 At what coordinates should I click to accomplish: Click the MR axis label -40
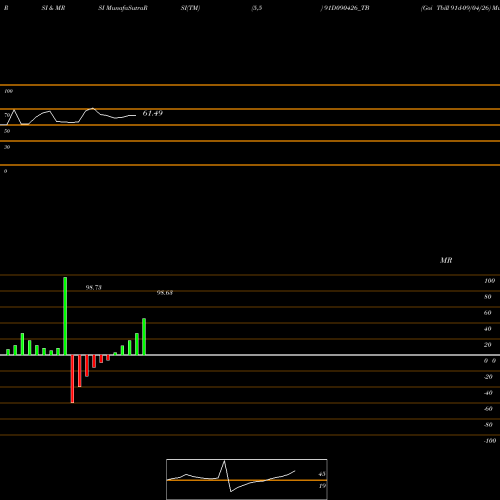[488, 393]
